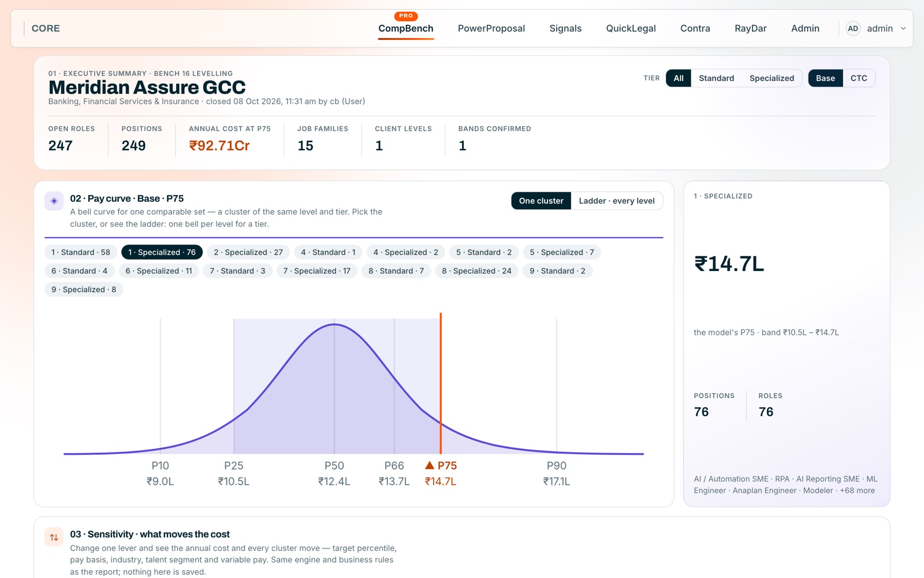Click the PRO badge above CompBench

[x=406, y=16]
